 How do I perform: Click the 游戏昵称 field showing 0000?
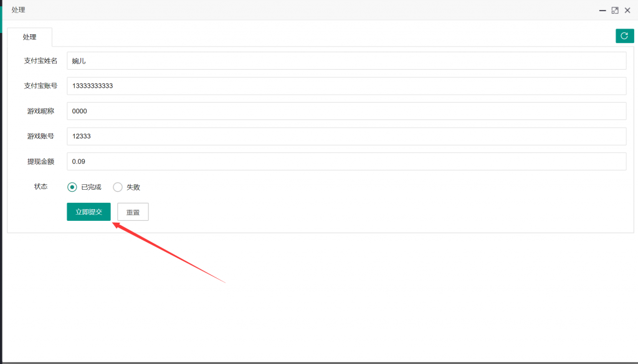pos(346,111)
